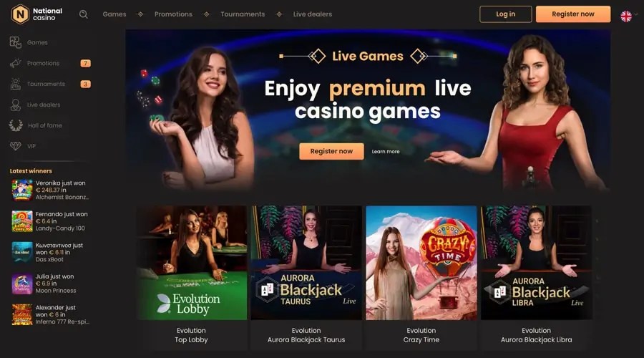644x358 pixels.
Task: Click Register now in header
Action: point(573,14)
